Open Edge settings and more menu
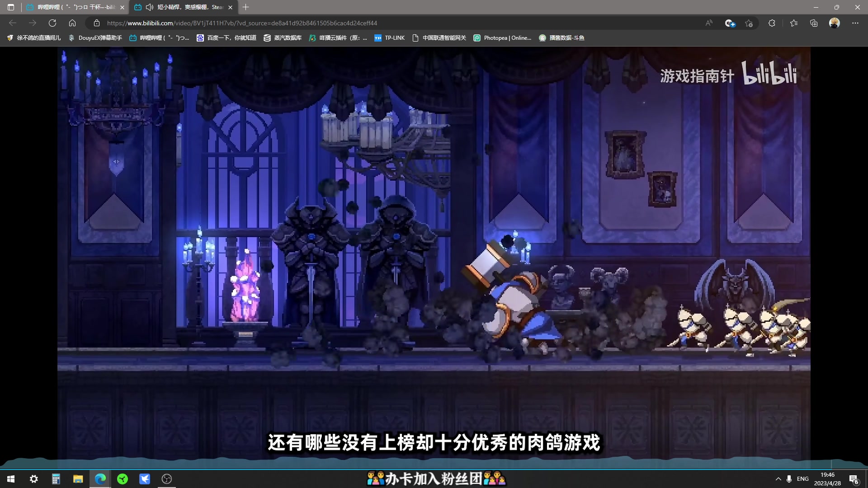 (855, 23)
